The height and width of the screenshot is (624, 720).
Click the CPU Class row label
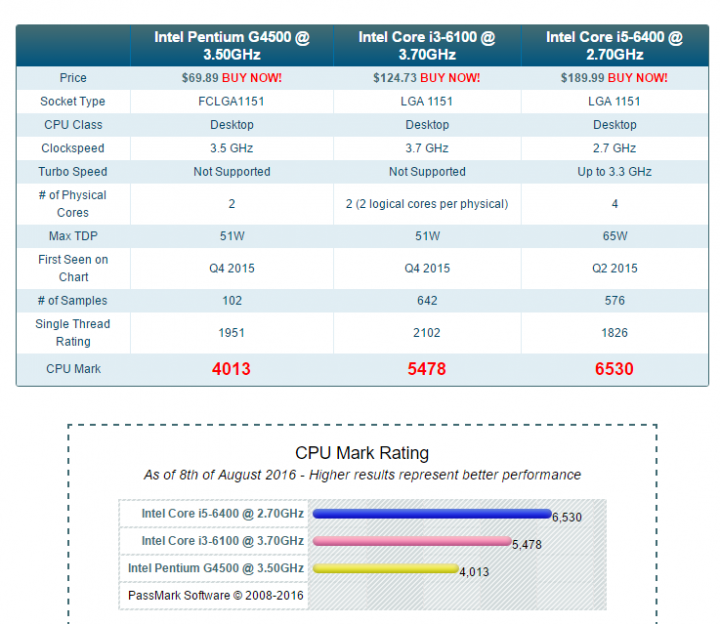click(x=73, y=125)
